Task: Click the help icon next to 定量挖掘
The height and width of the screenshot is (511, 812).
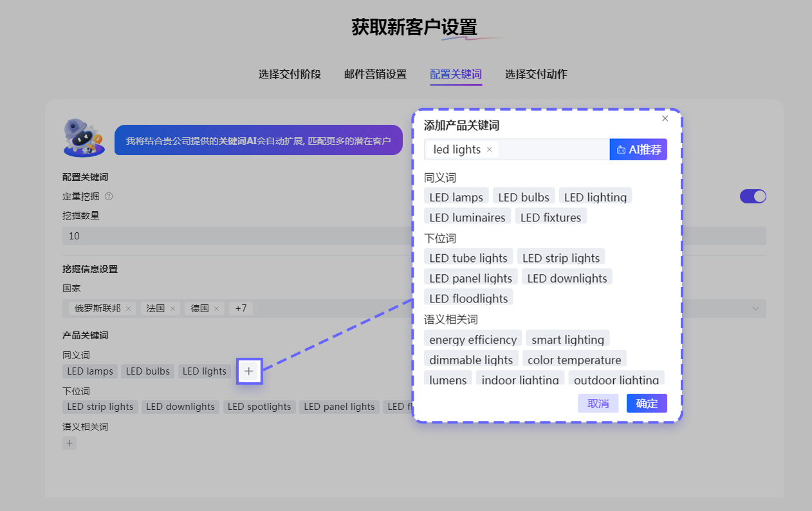Action: tap(109, 196)
